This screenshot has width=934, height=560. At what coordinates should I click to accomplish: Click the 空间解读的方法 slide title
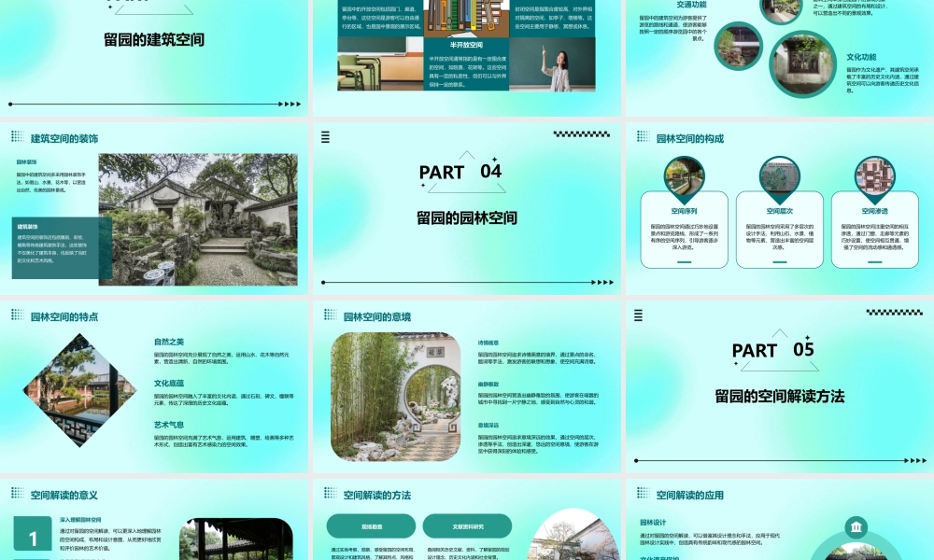[377, 495]
